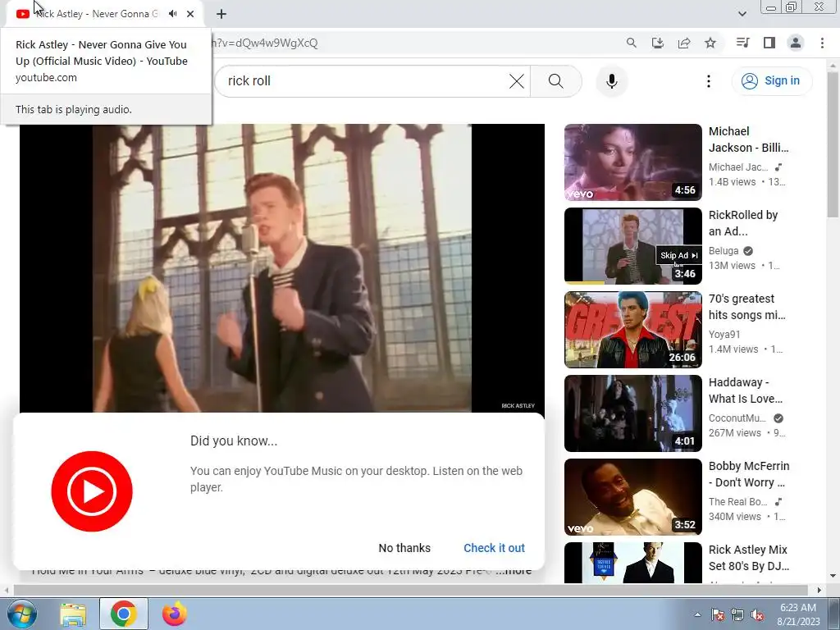The image size is (840, 630).
Task: Open 70's greatest hits thumbnail
Action: coord(632,330)
